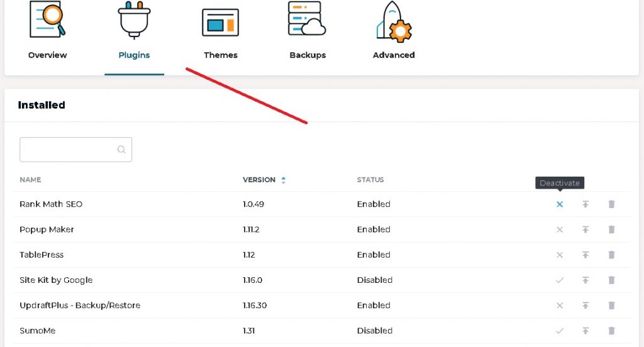Click the Deactivate tooltip

[559, 183]
